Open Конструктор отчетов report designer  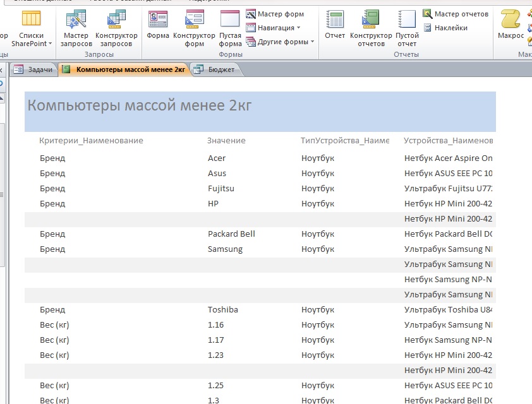(x=371, y=28)
